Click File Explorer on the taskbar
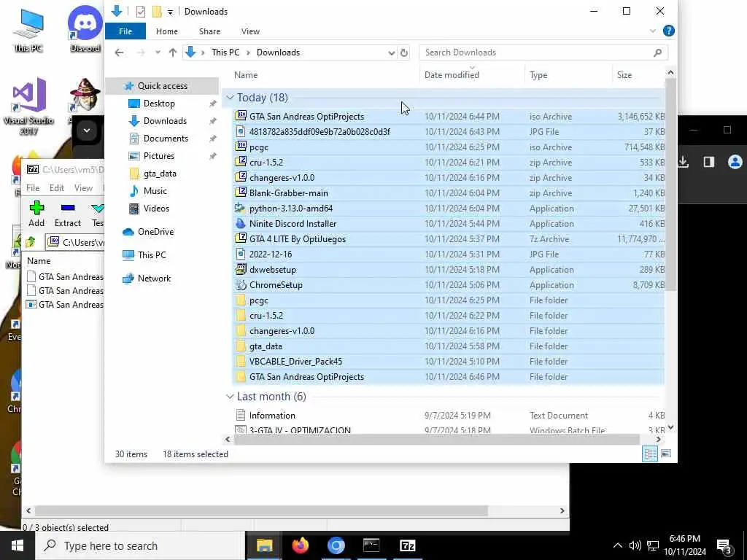 264,545
